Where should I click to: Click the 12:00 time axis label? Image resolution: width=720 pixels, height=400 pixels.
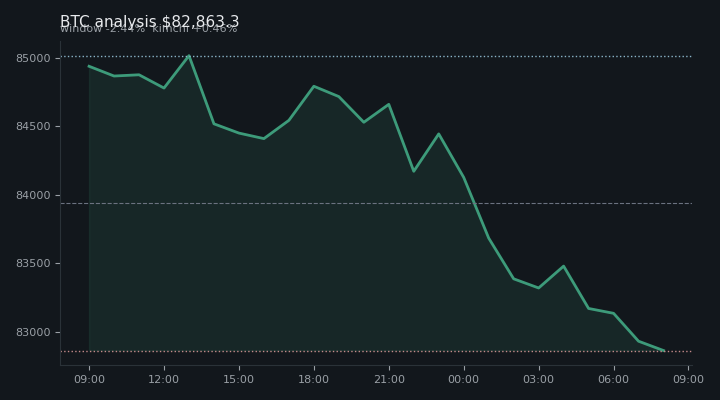point(164,379)
